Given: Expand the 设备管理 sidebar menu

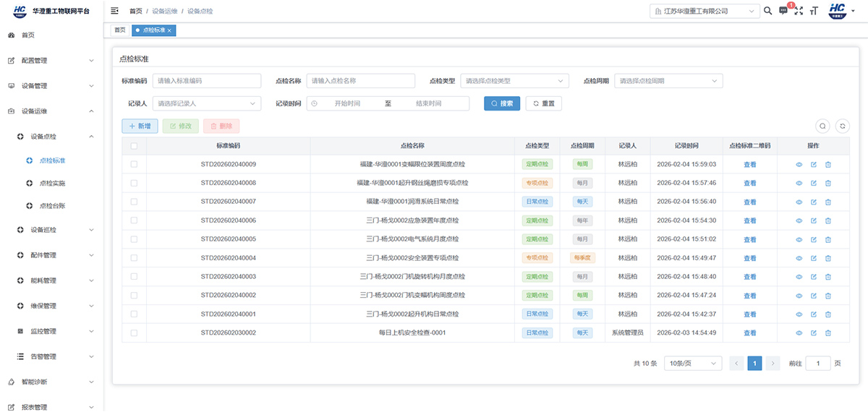Looking at the screenshot, I should point(51,86).
